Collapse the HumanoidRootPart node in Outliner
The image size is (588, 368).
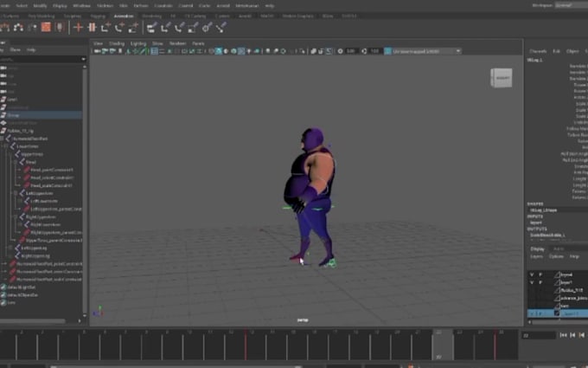(x=3, y=139)
